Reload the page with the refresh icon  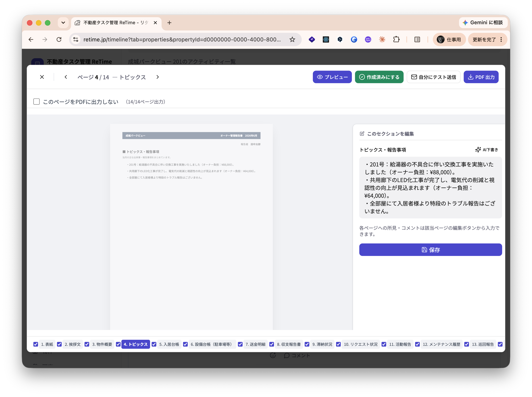pyautogui.click(x=59, y=39)
